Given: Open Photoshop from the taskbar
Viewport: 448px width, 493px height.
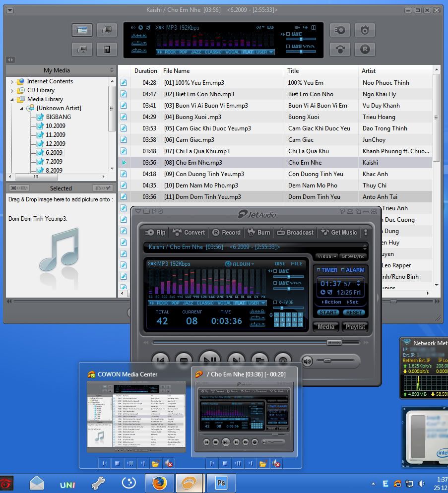Looking at the screenshot, I should pos(221,483).
